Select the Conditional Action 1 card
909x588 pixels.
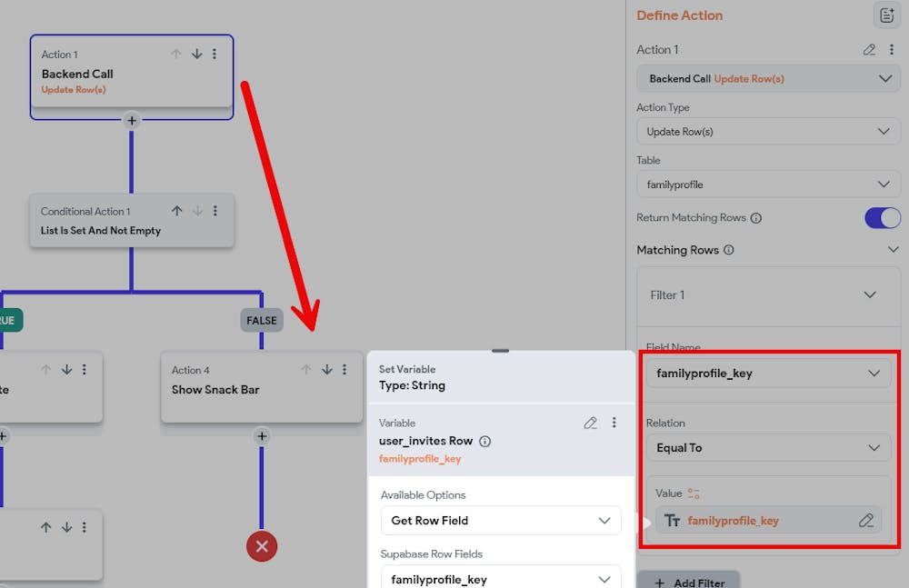(132, 220)
